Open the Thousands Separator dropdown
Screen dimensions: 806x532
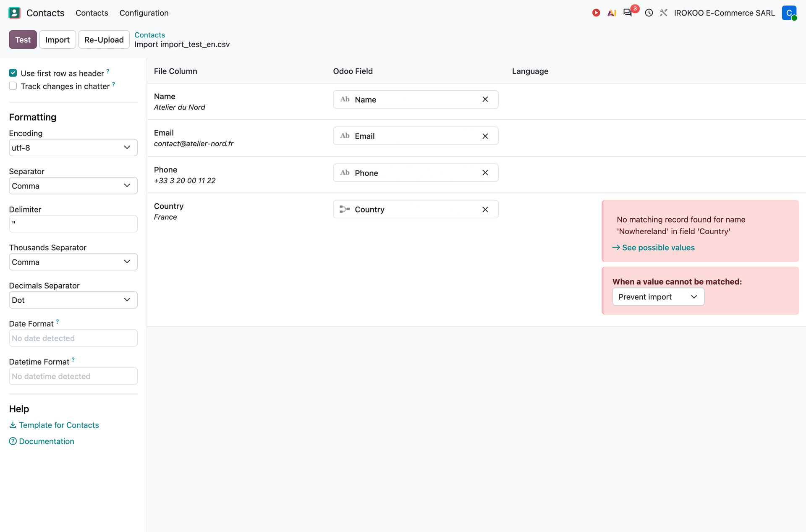(x=73, y=262)
